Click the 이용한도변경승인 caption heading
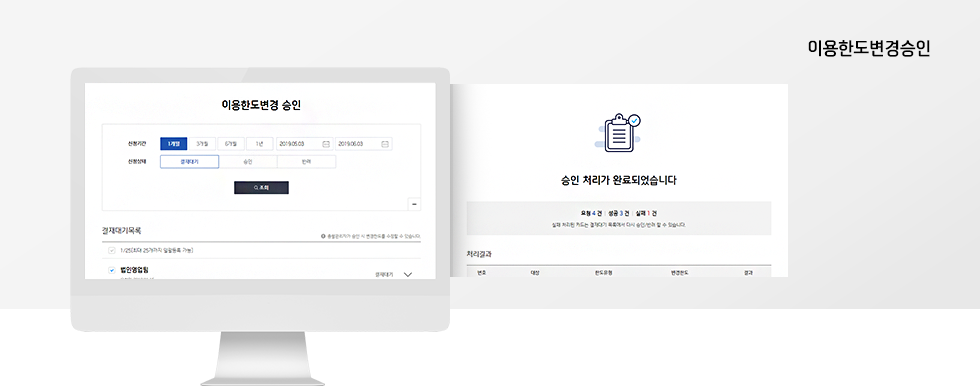This screenshot has width=980, height=386. click(x=869, y=49)
